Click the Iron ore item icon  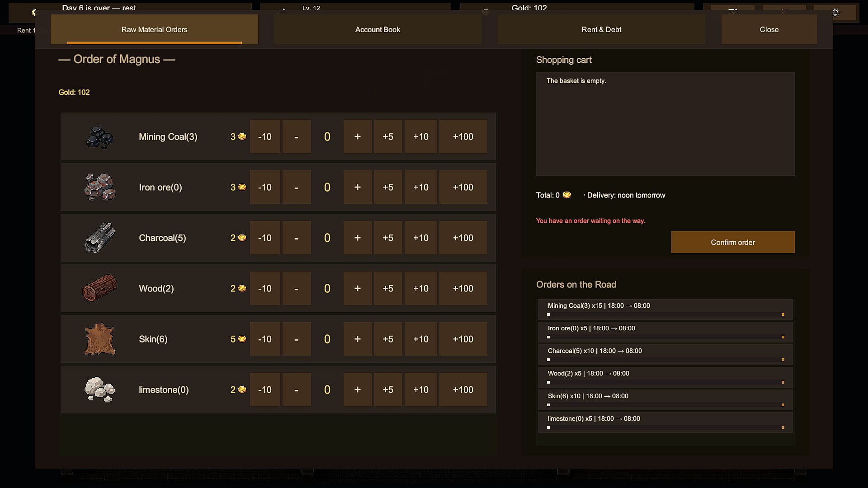pyautogui.click(x=100, y=187)
